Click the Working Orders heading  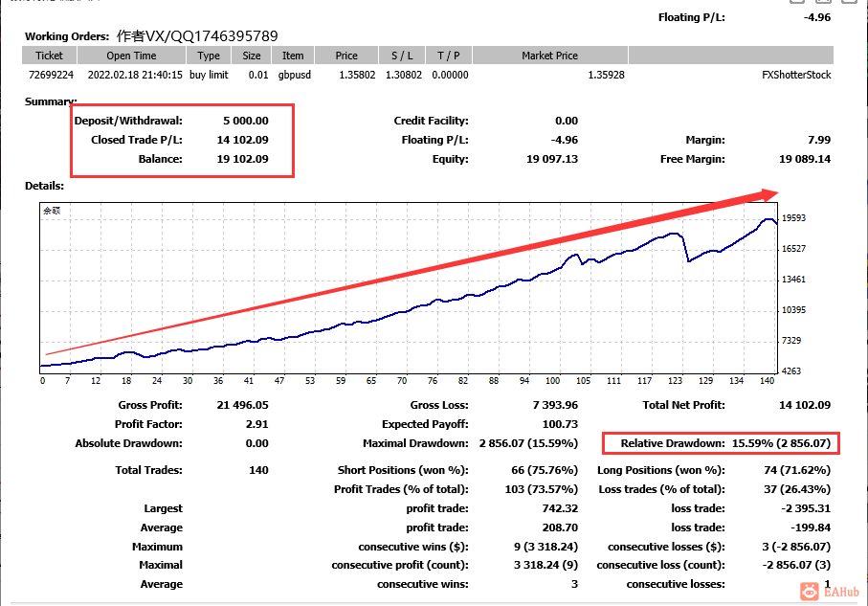67,36
